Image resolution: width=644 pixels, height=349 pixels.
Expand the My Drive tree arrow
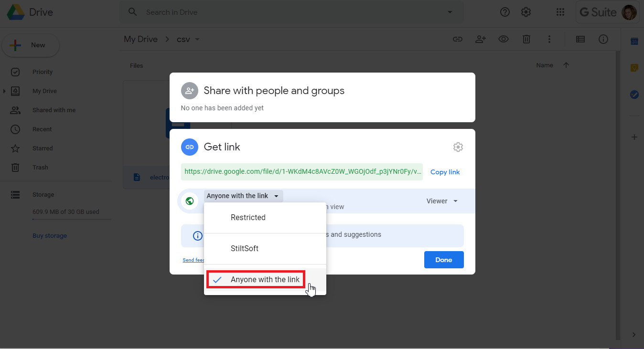coord(4,91)
